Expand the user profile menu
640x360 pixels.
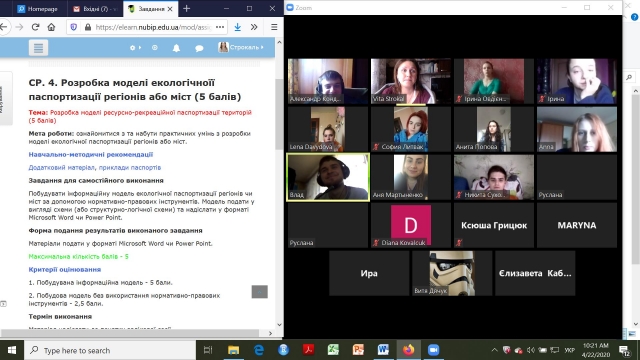241,47
